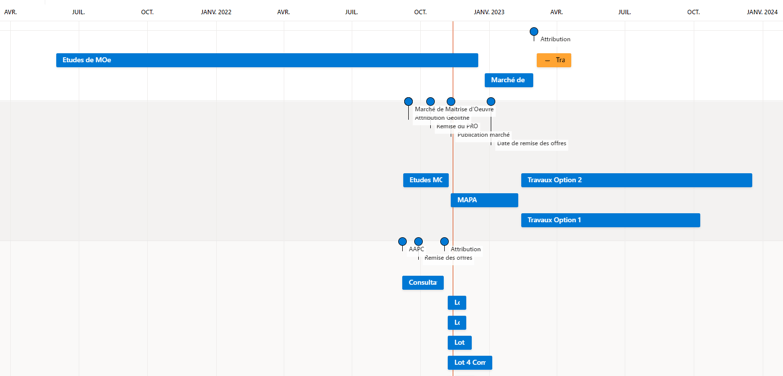Click the Date de remise des offres milestone
783x376 pixels.
[x=491, y=101]
